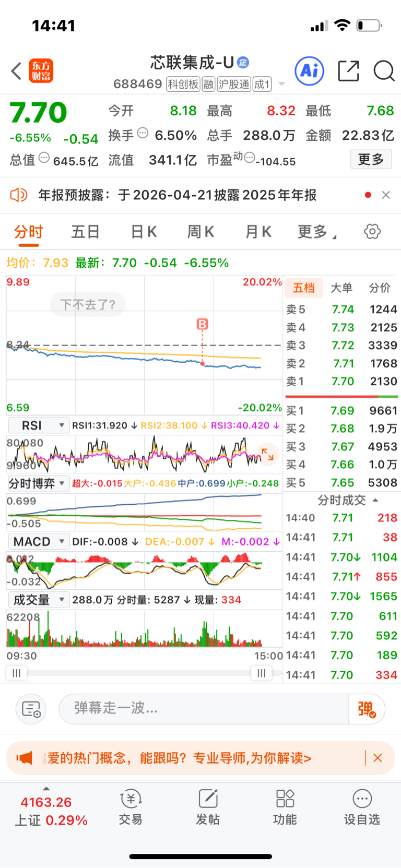Focus the 弹幕走一波 input field

pos(204,709)
